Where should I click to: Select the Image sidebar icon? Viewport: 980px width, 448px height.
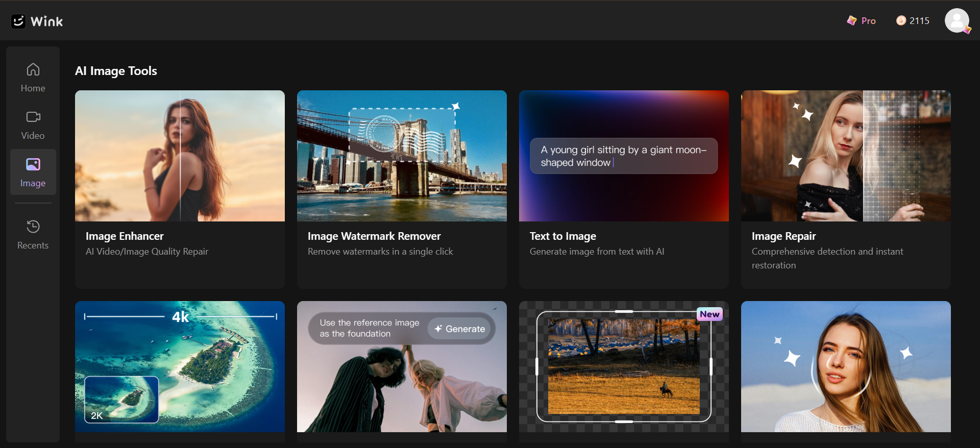[33, 164]
